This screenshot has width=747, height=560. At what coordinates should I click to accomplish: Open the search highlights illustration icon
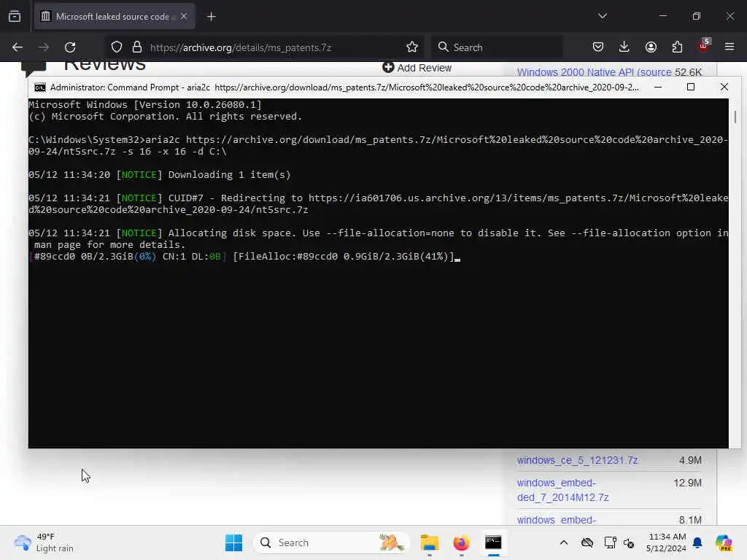click(x=391, y=542)
